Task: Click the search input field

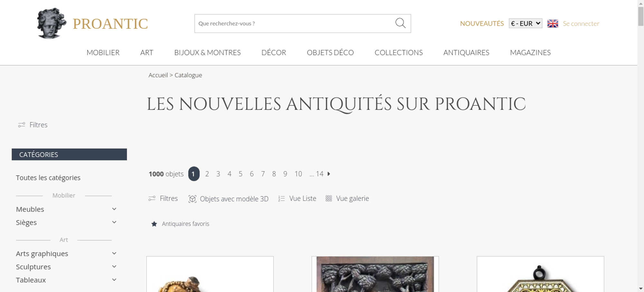Action: [x=295, y=23]
